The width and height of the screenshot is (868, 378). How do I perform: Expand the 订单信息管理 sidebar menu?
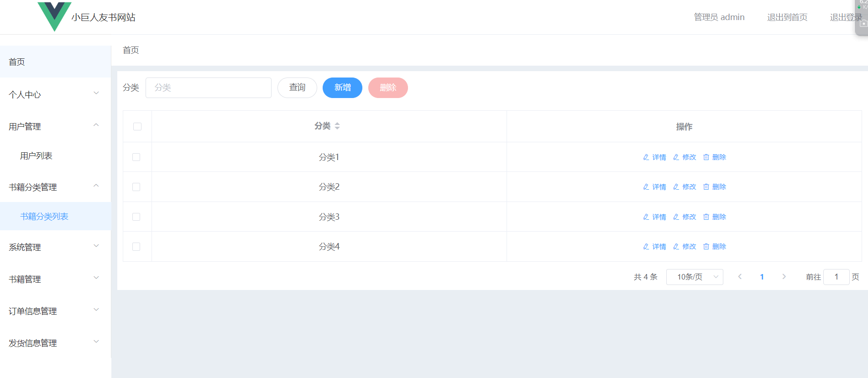pos(55,311)
